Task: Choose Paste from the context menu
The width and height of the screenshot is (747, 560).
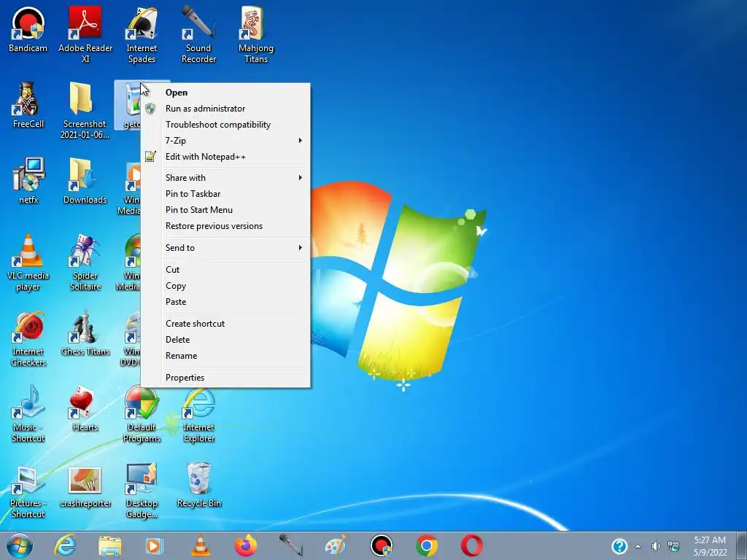Action: point(226,302)
